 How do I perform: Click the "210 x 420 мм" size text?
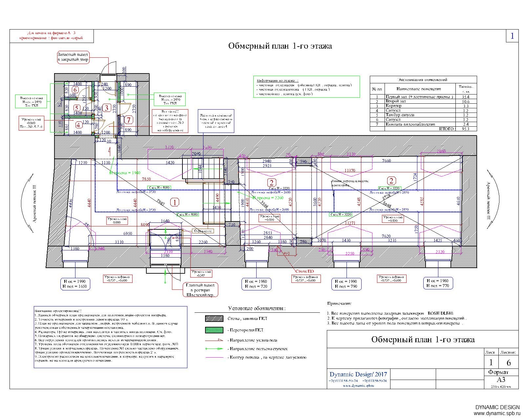(501, 386)
